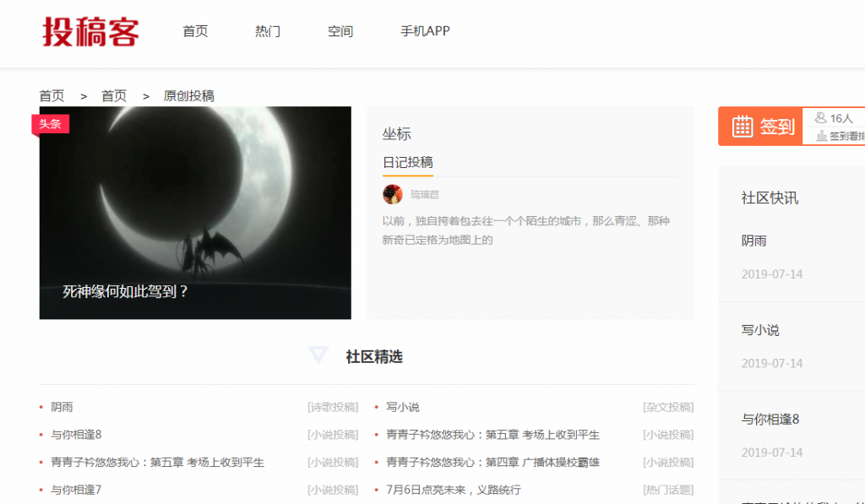This screenshot has width=865, height=504.
Task: Click the 社区精选 section heading
Action: (x=374, y=357)
